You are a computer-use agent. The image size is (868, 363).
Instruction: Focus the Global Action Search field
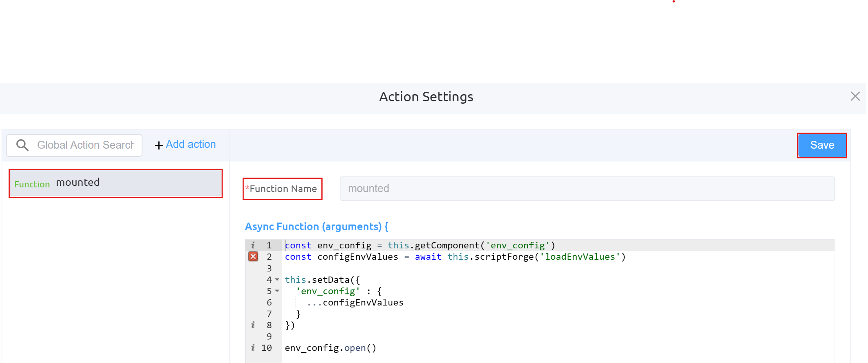85,145
